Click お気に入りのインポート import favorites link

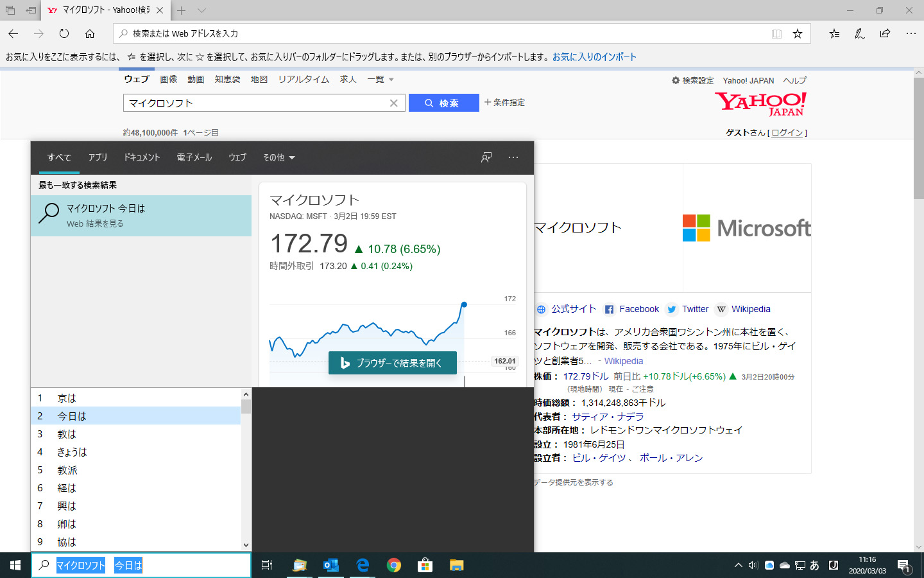[594, 57]
